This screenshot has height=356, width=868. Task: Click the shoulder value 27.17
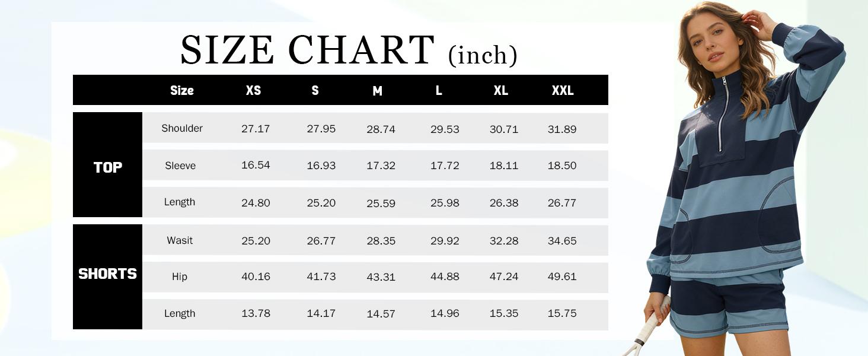256,129
